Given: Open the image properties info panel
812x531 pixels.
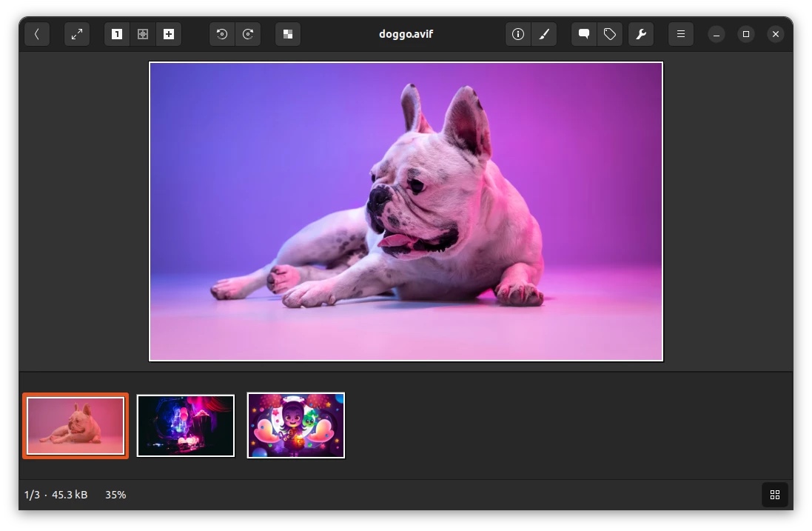Looking at the screenshot, I should coord(518,34).
